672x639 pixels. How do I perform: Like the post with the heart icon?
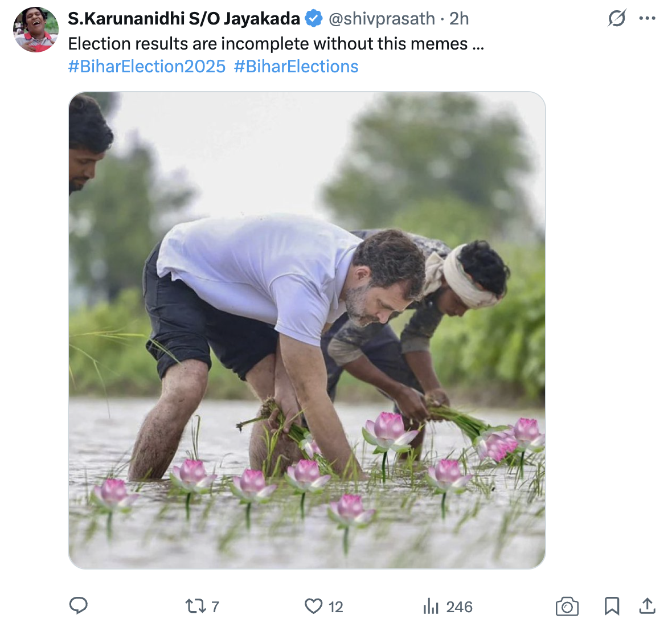[314, 607]
